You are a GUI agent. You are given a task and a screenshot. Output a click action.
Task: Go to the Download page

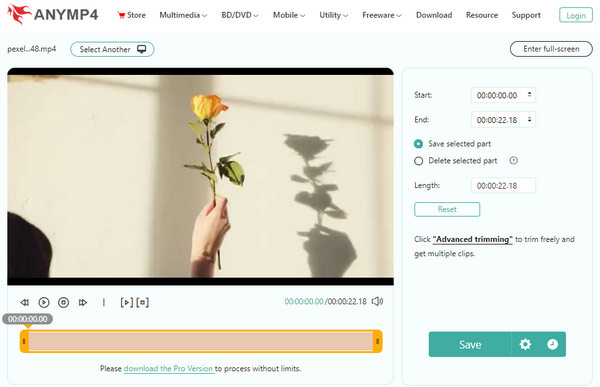(434, 15)
